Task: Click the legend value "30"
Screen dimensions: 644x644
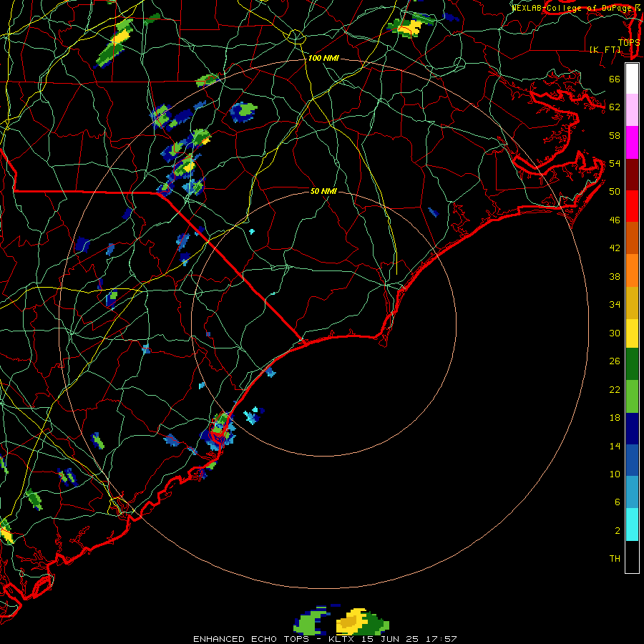Action: point(615,333)
